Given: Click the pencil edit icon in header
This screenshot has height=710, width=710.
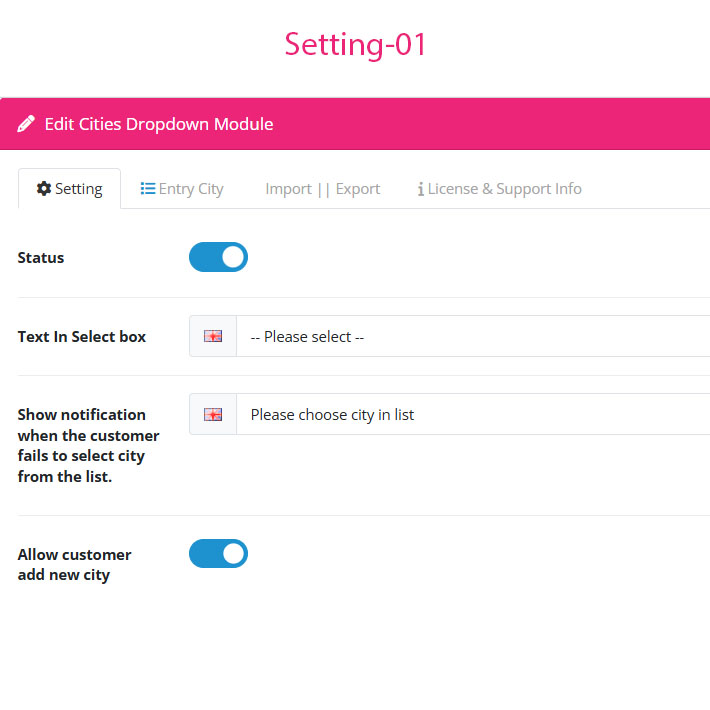Looking at the screenshot, I should pos(26,124).
